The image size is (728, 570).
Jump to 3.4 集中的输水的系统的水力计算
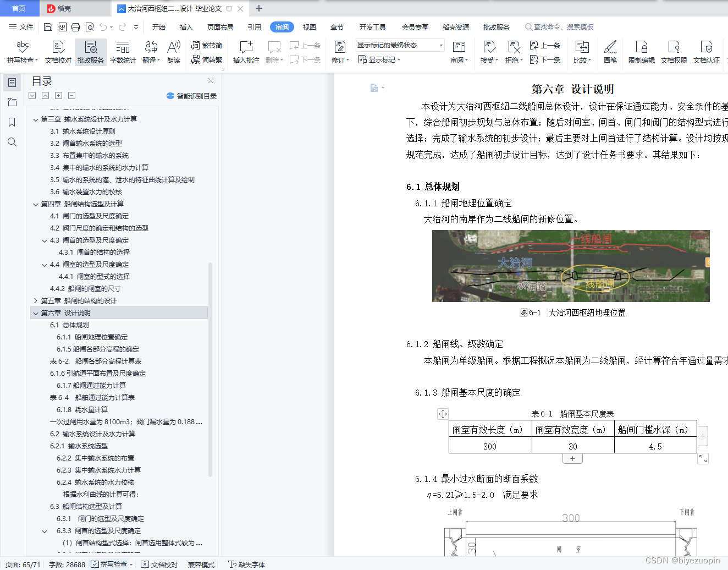click(99, 168)
